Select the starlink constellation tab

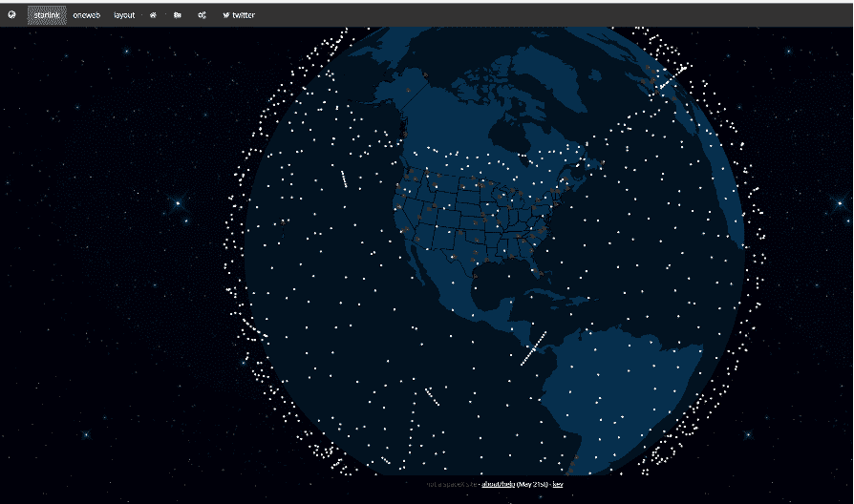(x=47, y=15)
